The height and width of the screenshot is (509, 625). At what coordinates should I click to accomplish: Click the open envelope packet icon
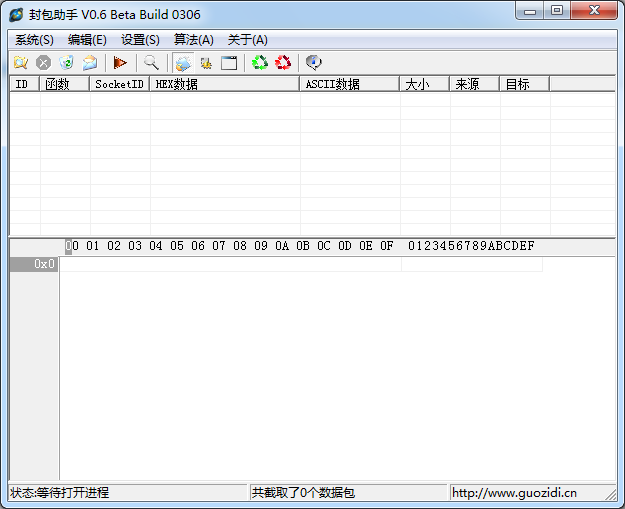[90, 63]
